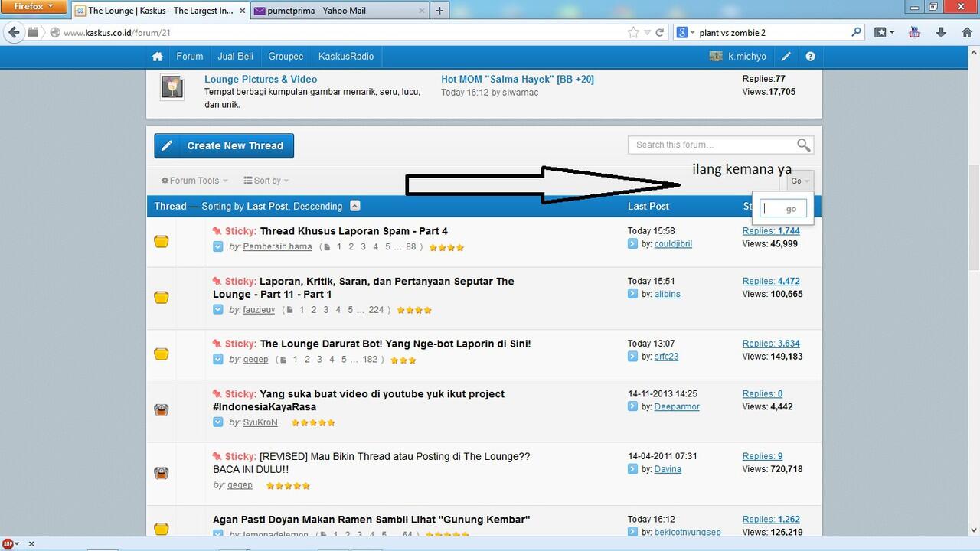Open the new tab plus button
Image resolution: width=980 pixels, height=551 pixels.
(x=439, y=11)
